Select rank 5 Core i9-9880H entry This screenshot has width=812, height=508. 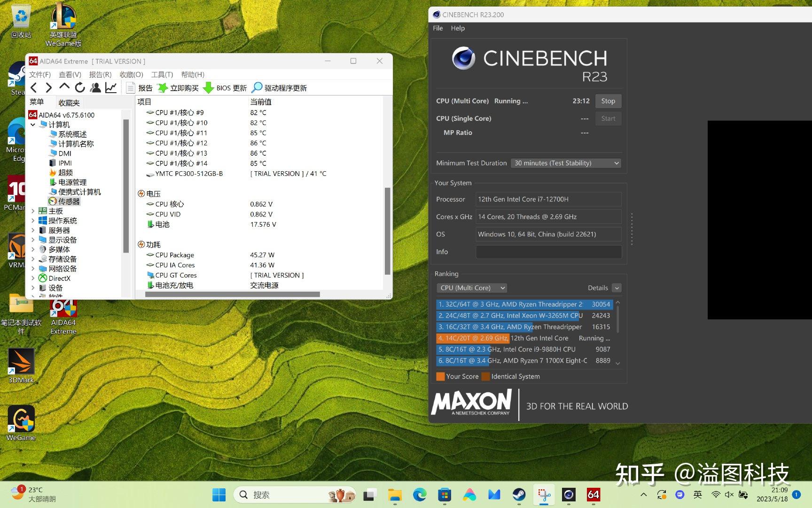point(524,349)
